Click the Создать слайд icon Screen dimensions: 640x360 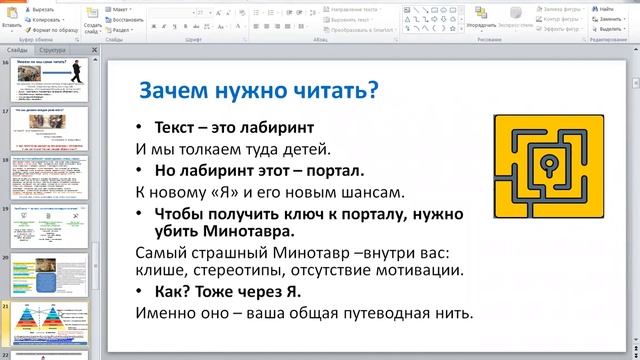92,14
